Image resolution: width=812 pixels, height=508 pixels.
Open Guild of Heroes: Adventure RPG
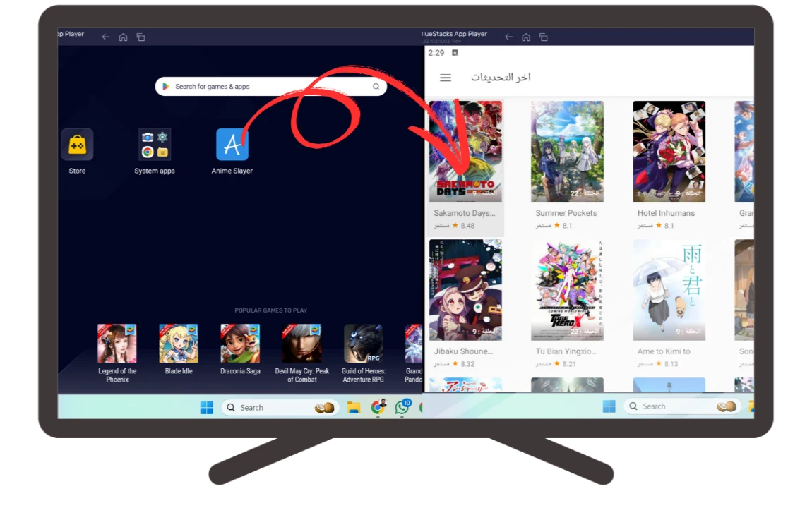click(364, 344)
